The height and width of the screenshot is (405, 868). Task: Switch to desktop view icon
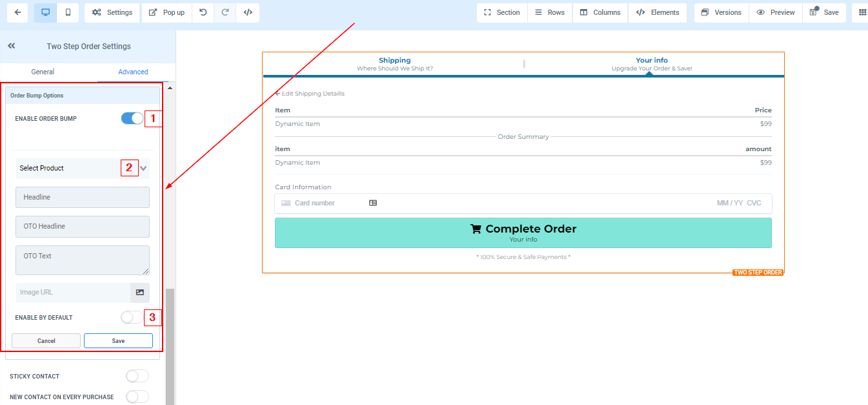[x=46, y=12]
